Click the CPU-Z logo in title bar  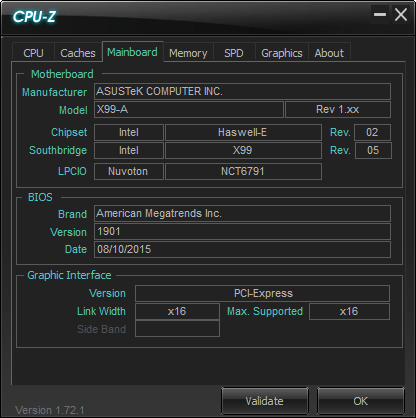pyautogui.click(x=34, y=17)
